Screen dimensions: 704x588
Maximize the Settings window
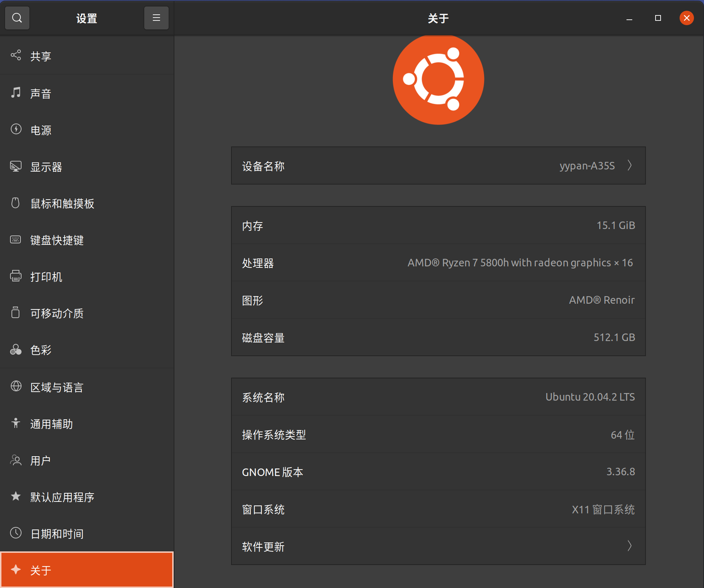(658, 18)
